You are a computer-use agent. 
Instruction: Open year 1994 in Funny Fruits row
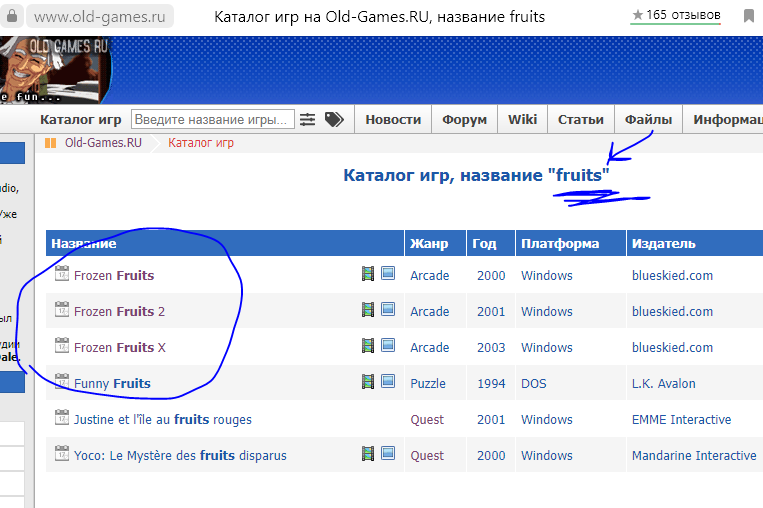491,383
